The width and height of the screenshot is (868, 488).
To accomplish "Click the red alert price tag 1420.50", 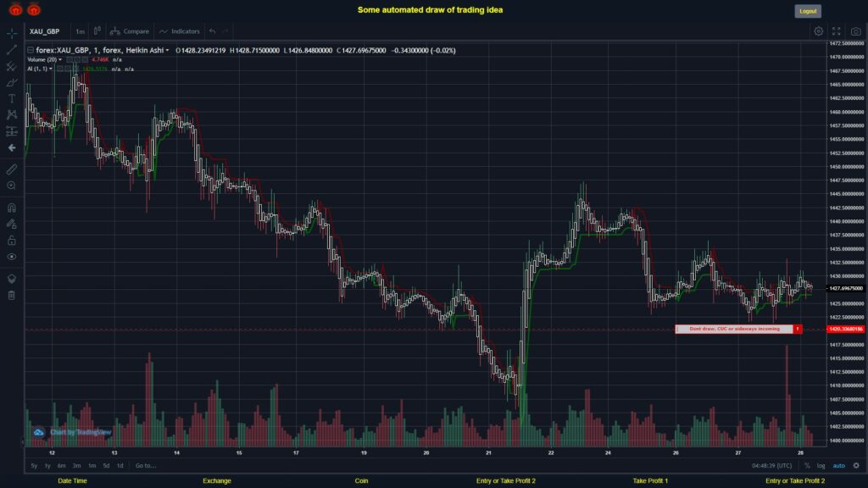I will click(x=845, y=330).
